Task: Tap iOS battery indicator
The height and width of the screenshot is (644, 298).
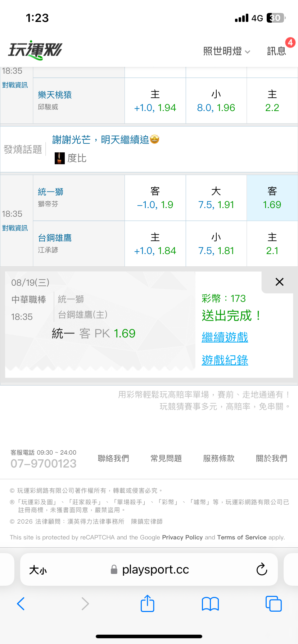Action: pyautogui.click(x=276, y=18)
